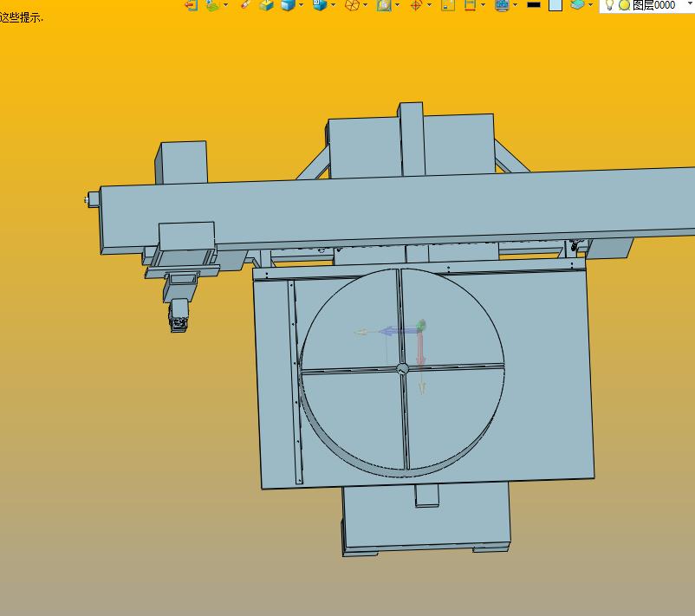Click the yellow-green open box icon
This screenshot has height=616, width=695.
pos(266,5)
